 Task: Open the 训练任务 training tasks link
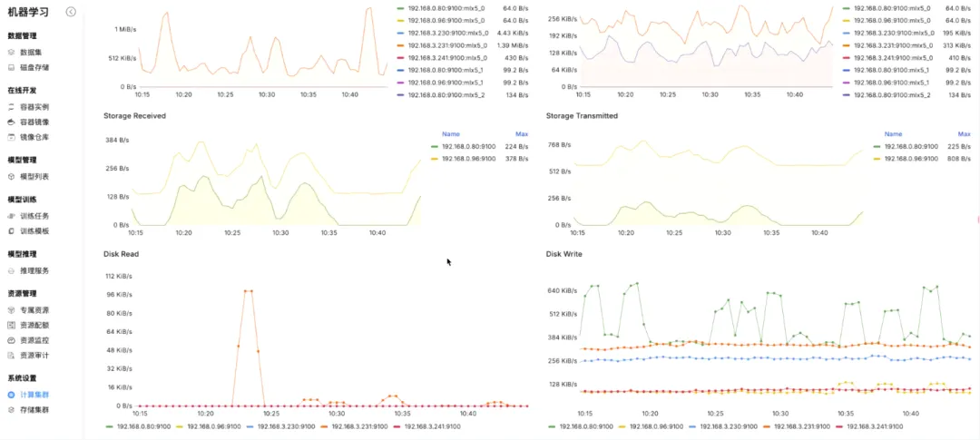point(34,216)
